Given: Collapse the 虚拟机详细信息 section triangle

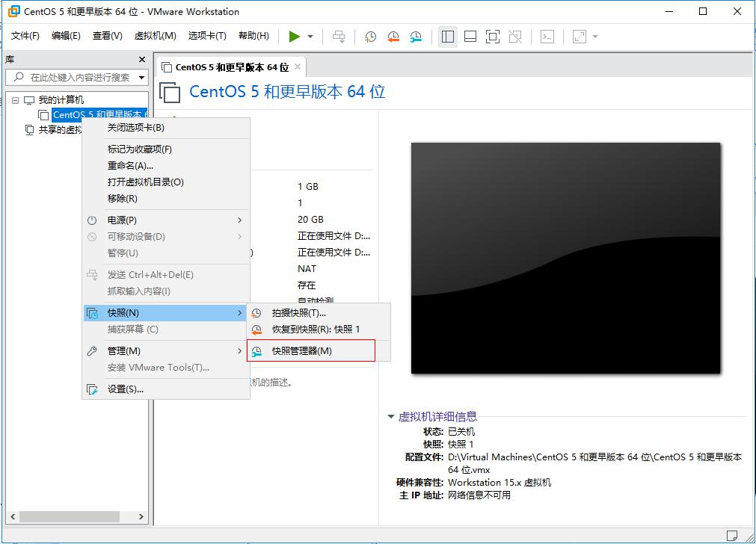Looking at the screenshot, I should click(390, 417).
